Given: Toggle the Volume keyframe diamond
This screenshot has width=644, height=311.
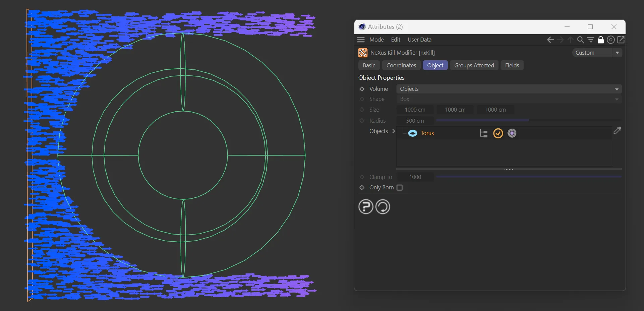Looking at the screenshot, I should (362, 89).
